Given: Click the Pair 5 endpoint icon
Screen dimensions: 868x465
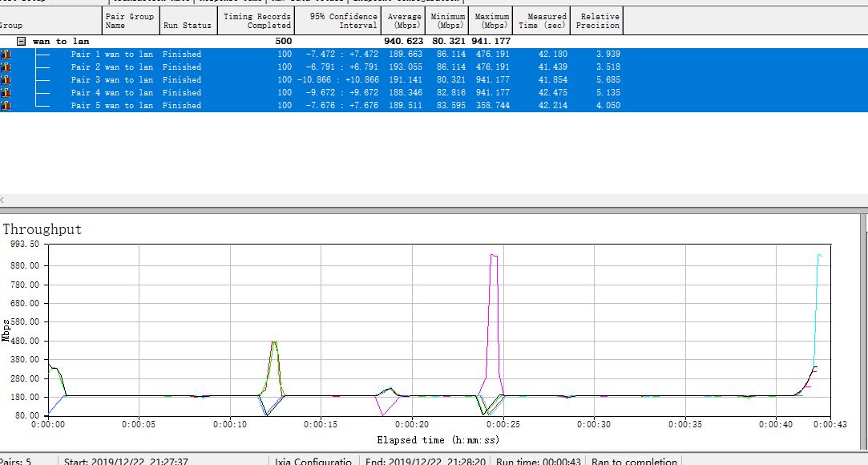Looking at the screenshot, I should click(5, 106).
